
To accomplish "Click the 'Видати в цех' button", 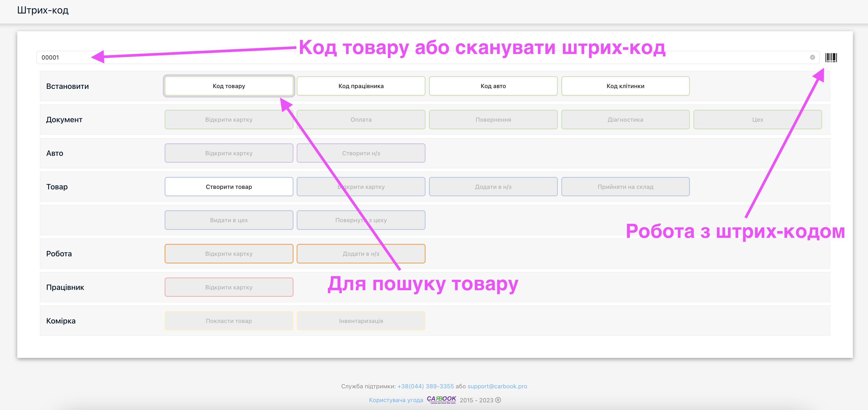I will (x=229, y=220).
